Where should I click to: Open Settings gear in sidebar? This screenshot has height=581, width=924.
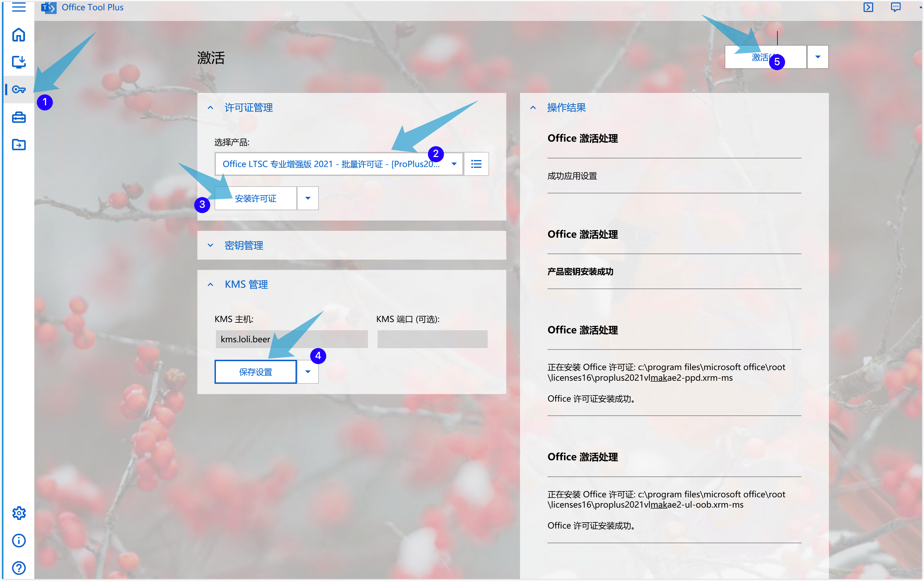19,513
